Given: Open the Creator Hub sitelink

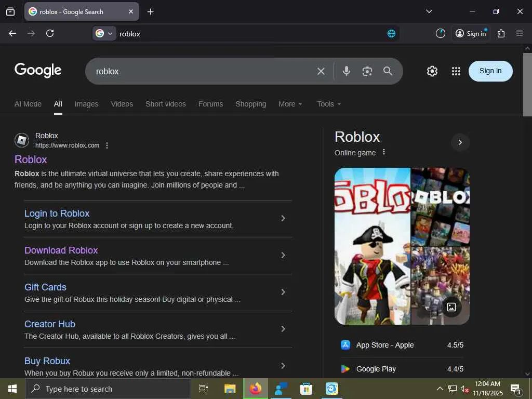Looking at the screenshot, I should 50,324.
